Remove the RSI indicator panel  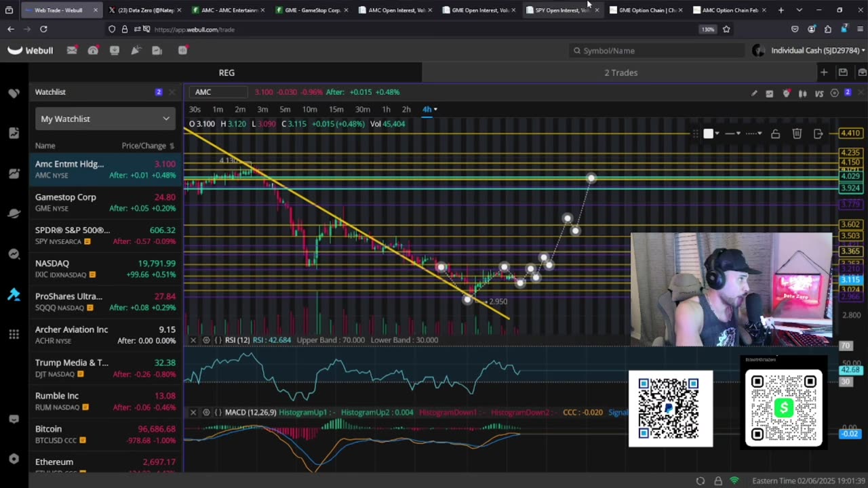193,340
